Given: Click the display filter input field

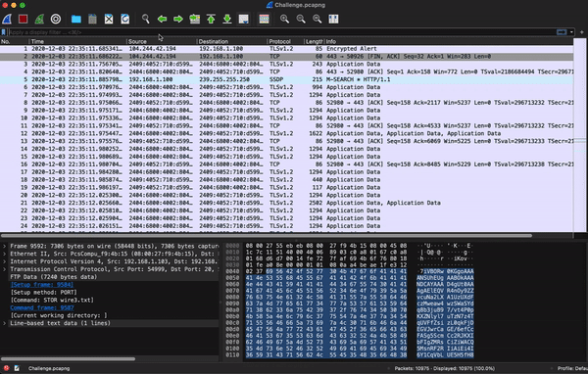Looking at the screenshot, I should click(x=281, y=32).
